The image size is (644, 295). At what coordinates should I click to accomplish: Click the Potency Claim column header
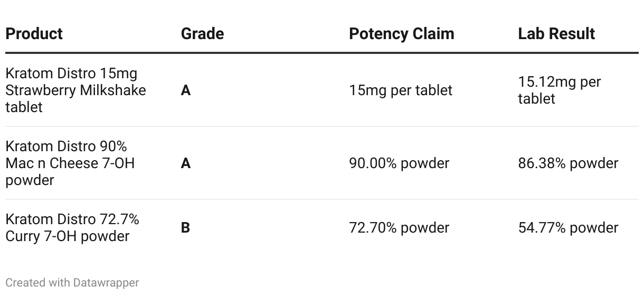pyautogui.click(x=401, y=34)
